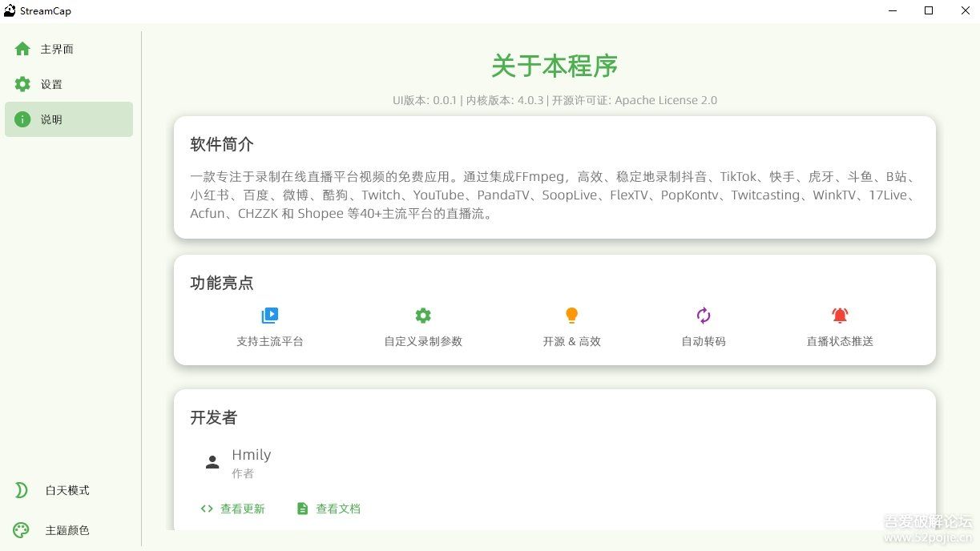Click the 功能亮点 heading

click(x=222, y=283)
